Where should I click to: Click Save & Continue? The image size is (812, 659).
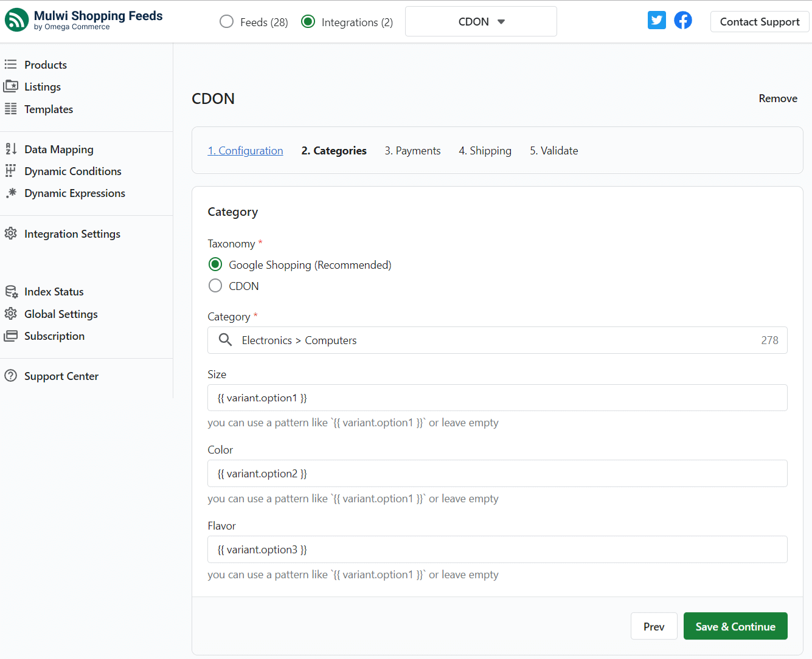click(x=735, y=626)
